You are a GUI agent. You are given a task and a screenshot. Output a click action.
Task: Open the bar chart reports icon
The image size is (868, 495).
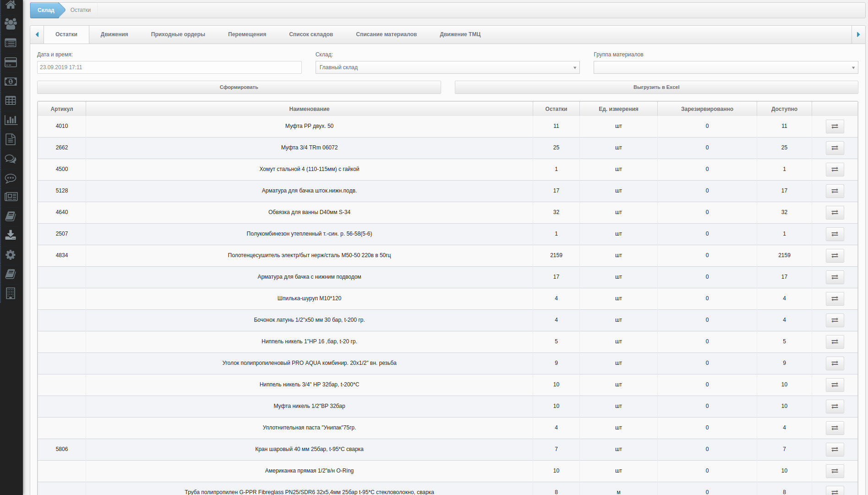(x=11, y=120)
